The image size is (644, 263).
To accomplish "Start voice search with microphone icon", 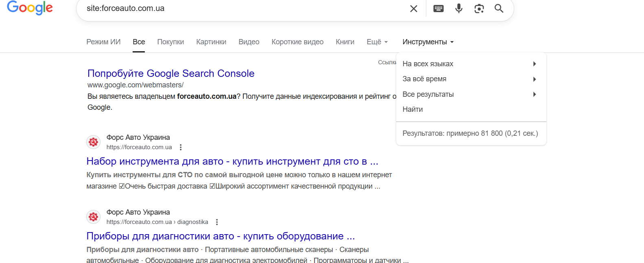I will [x=459, y=9].
